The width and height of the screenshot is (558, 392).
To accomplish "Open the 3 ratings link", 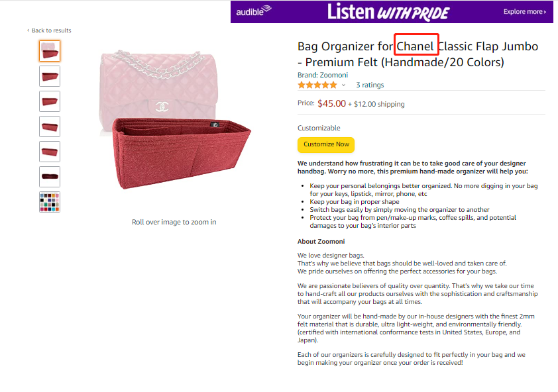I will (x=370, y=85).
